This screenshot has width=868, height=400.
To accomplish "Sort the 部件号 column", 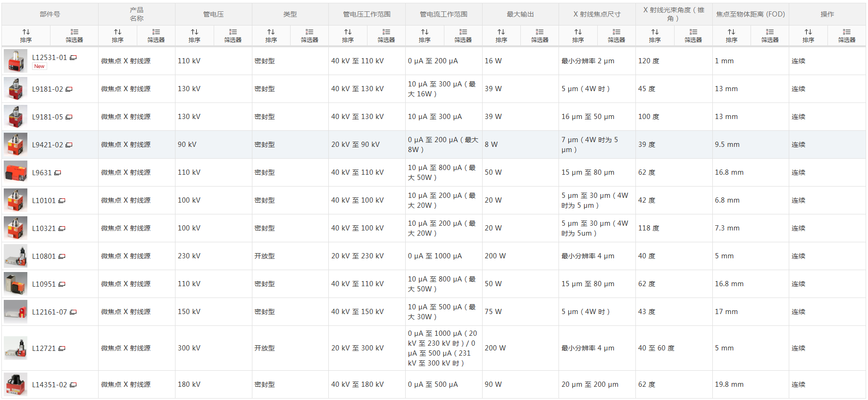I will [x=26, y=35].
